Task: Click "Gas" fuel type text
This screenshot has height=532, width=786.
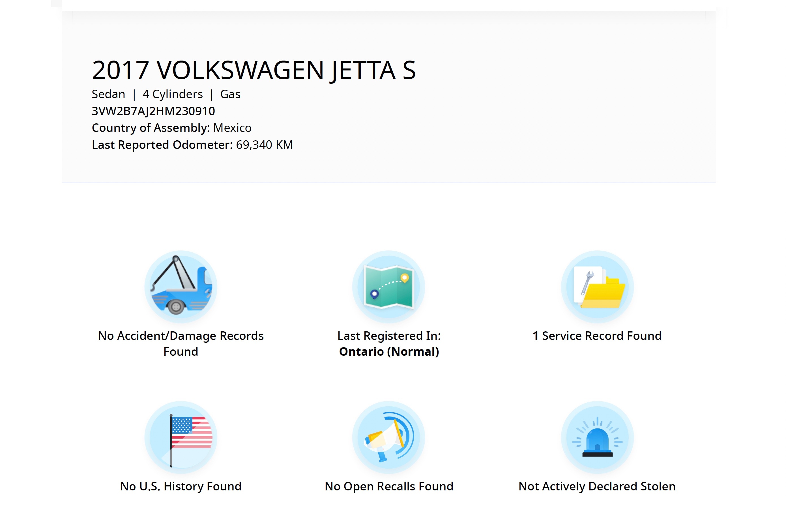Action: (230, 94)
